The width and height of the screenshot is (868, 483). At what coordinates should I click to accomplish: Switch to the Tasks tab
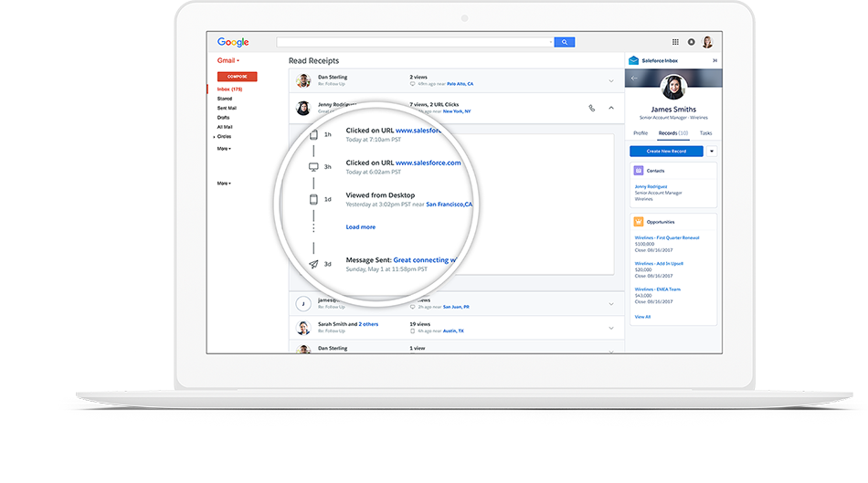pyautogui.click(x=705, y=133)
